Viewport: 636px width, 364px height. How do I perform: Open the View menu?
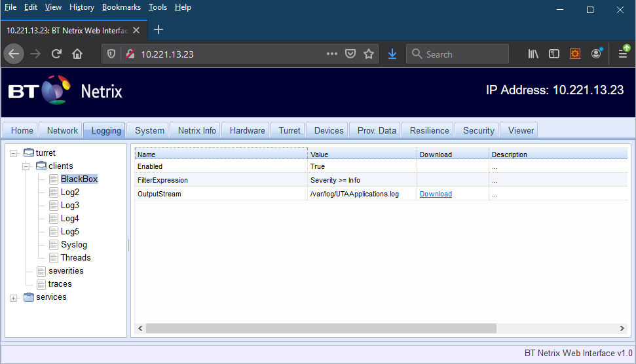click(53, 7)
